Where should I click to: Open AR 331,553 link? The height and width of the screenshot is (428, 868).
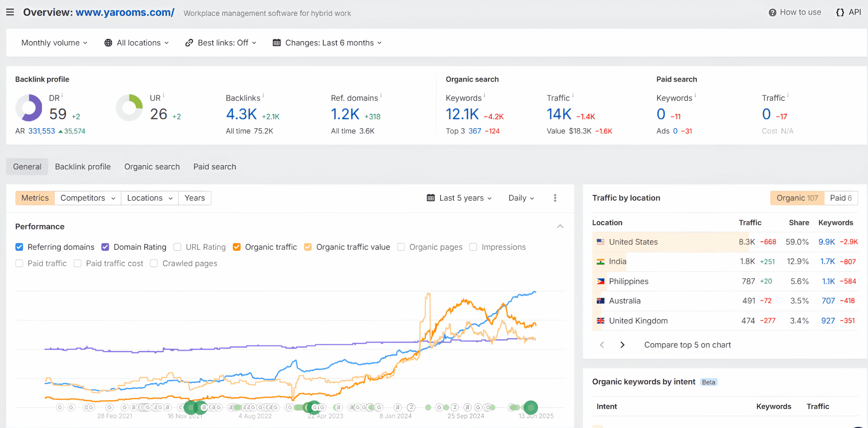(41, 131)
